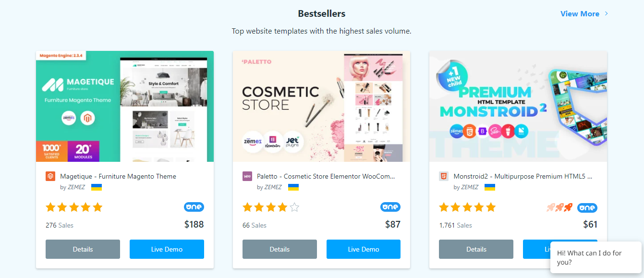Click the ONE badge on Magetique card

pos(194,207)
